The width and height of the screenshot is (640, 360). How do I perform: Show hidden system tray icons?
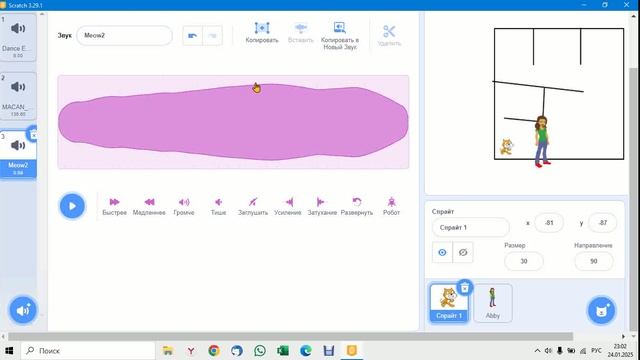pyautogui.click(x=537, y=351)
